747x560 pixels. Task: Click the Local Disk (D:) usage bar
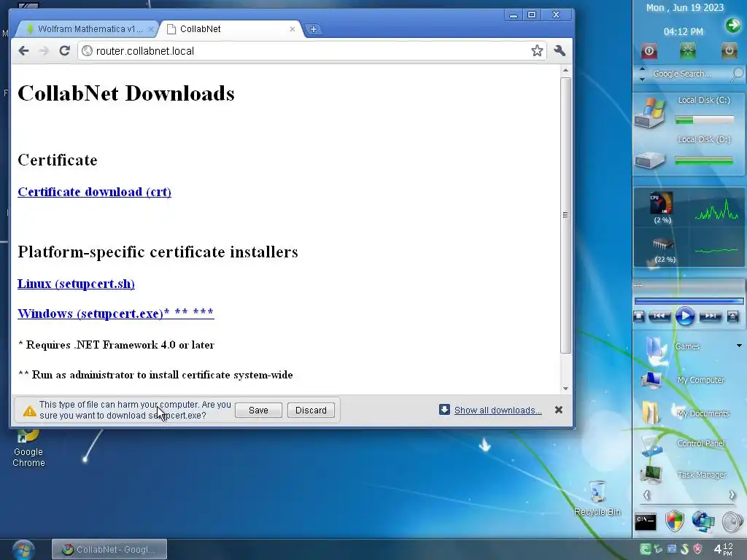tap(704, 161)
